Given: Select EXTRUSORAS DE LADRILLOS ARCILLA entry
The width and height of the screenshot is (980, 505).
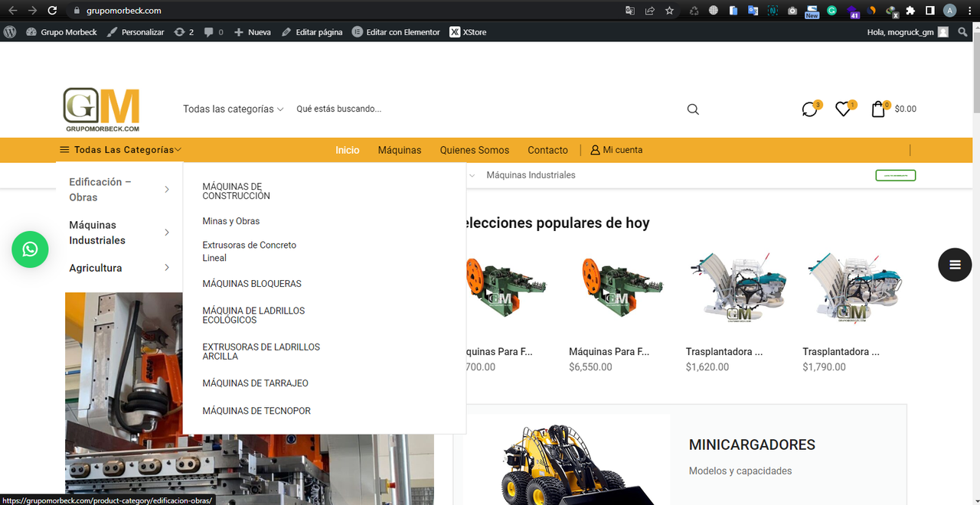Looking at the screenshot, I should click(261, 351).
